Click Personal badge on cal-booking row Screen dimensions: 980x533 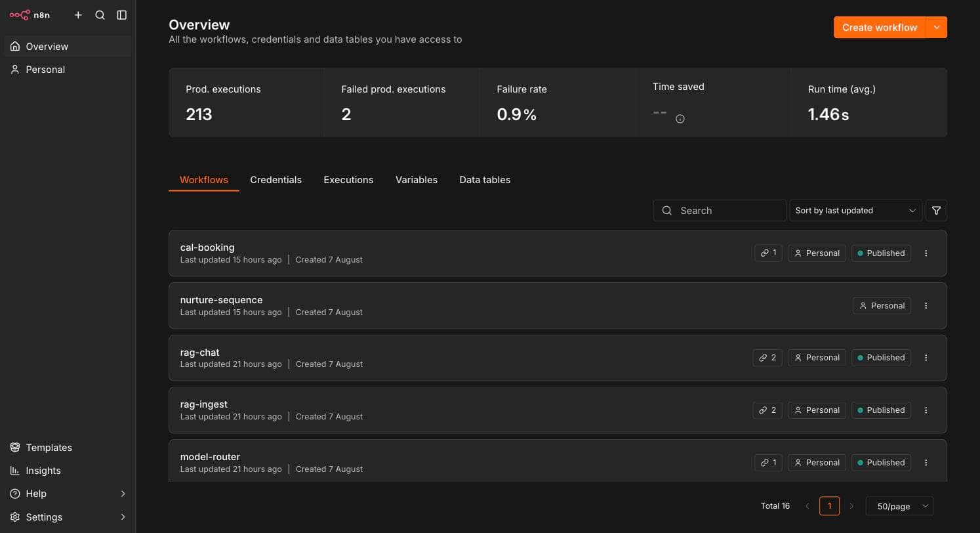(817, 253)
